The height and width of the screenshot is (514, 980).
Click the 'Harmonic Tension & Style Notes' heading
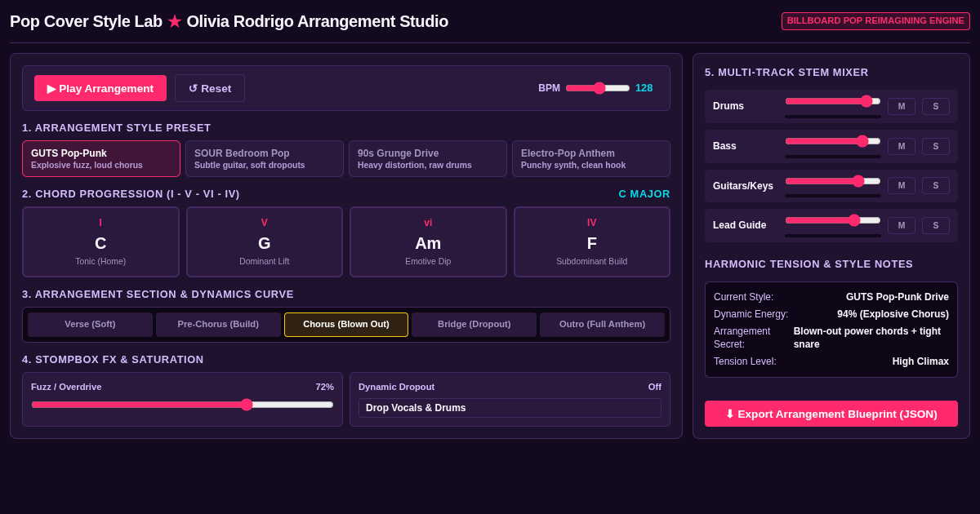click(809, 264)
